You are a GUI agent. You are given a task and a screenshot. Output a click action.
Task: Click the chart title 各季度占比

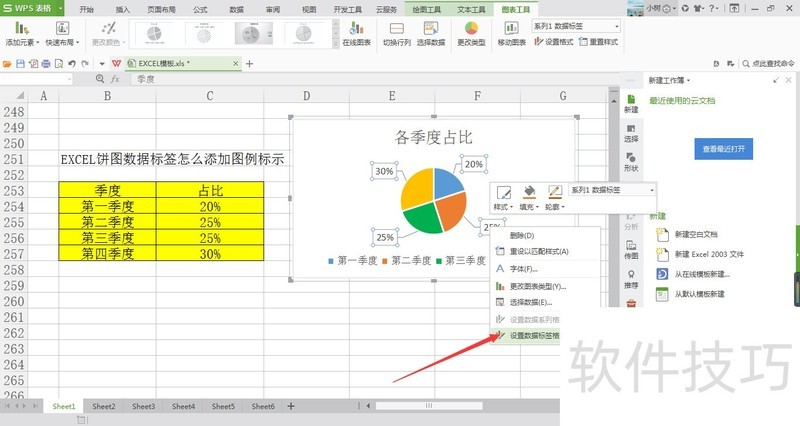click(433, 137)
